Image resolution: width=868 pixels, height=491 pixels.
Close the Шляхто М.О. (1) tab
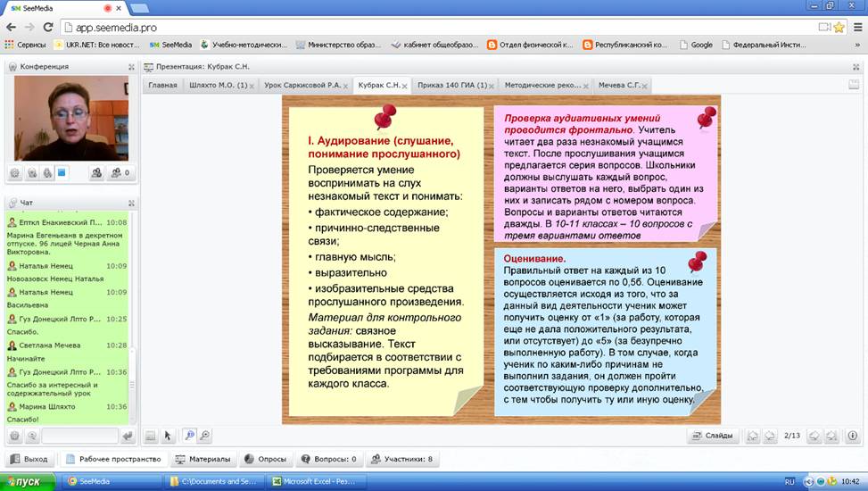pos(252,86)
